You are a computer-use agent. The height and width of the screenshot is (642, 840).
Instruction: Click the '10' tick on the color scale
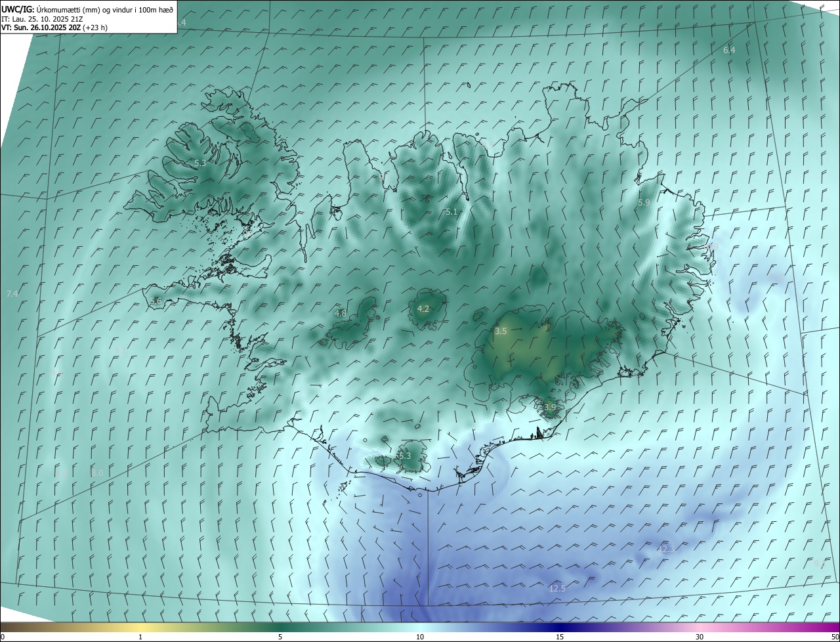click(x=420, y=637)
